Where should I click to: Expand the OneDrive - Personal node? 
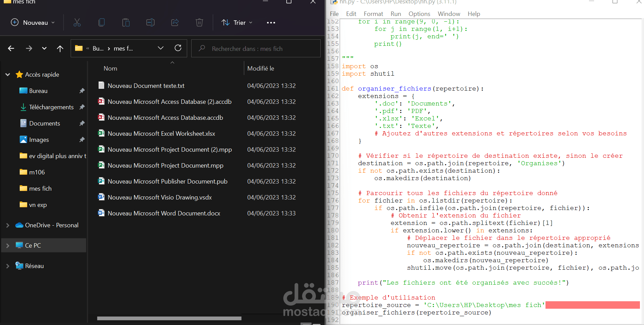(x=8, y=225)
